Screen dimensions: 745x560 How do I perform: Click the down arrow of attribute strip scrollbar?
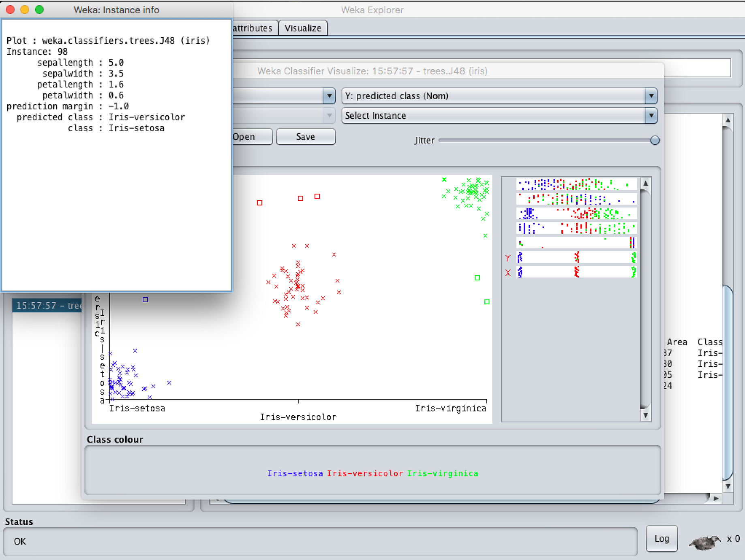646,415
